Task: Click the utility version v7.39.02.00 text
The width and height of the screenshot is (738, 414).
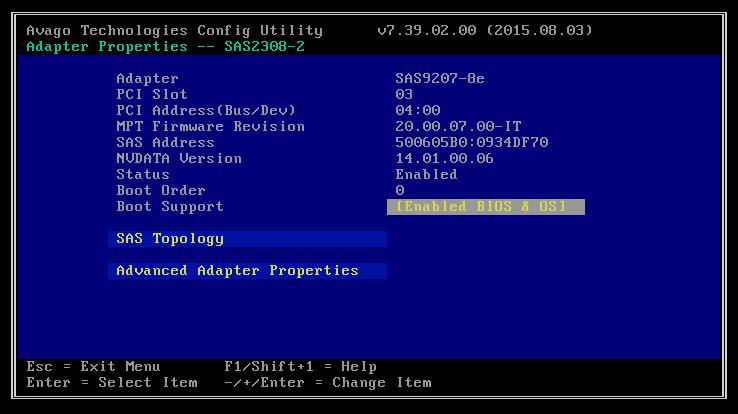Action: click(x=426, y=31)
